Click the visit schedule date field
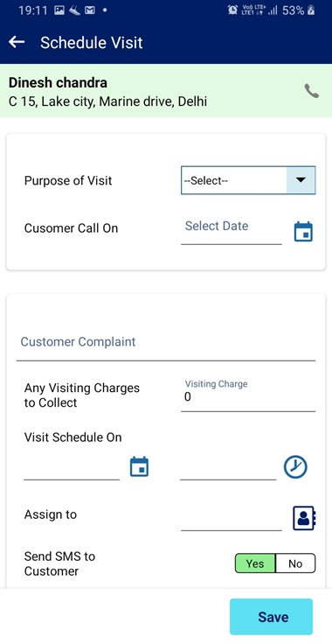 point(72,468)
